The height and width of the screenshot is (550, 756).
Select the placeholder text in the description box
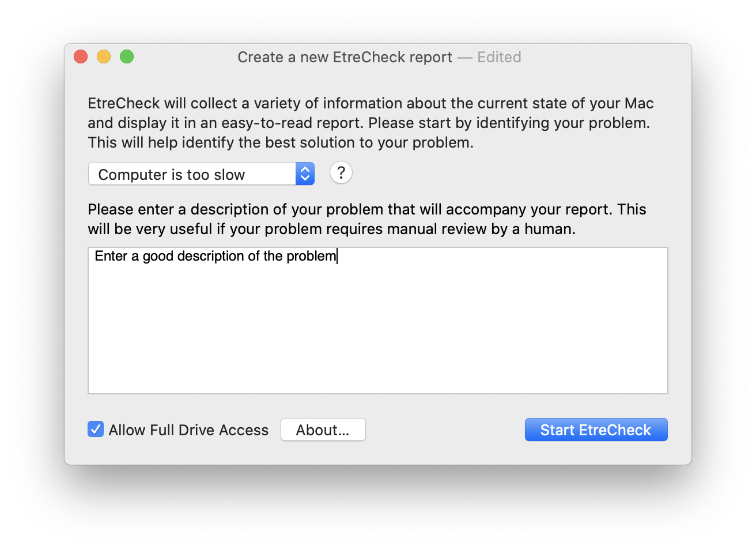[x=214, y=256]
